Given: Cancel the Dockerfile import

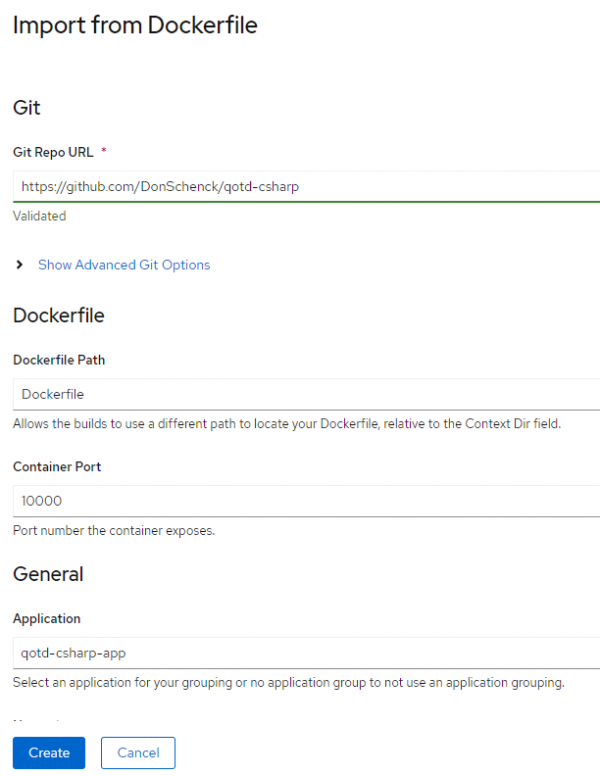Looking at the screenshot, I should pos(138,752).
